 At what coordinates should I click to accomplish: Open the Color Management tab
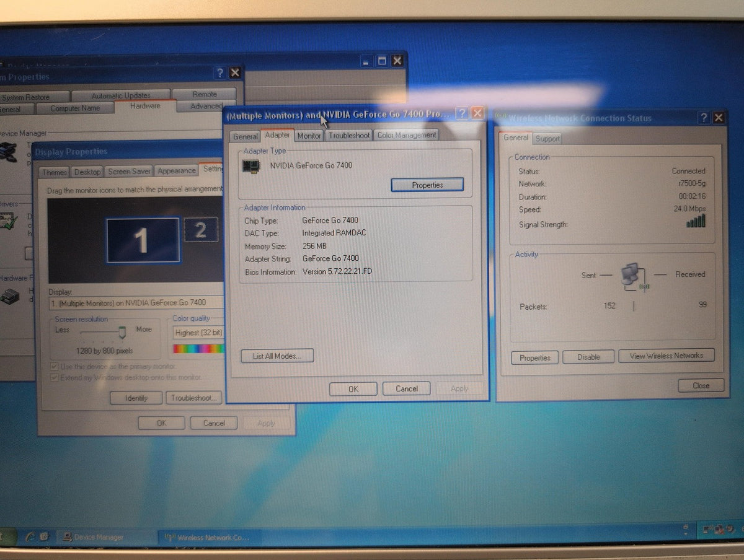pos(407,134)
